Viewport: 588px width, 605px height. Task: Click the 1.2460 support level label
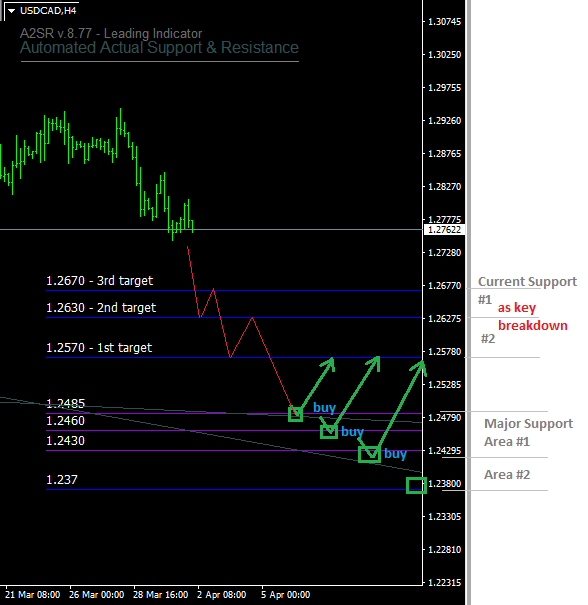(66, 421)
